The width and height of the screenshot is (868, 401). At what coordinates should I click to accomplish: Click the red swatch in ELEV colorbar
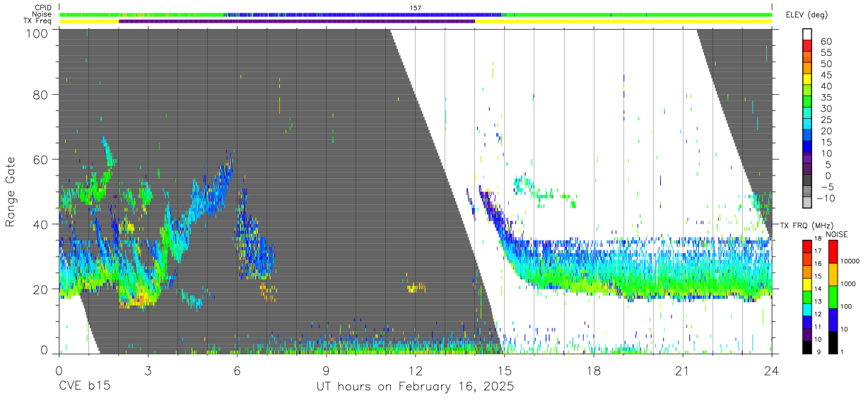808,47
